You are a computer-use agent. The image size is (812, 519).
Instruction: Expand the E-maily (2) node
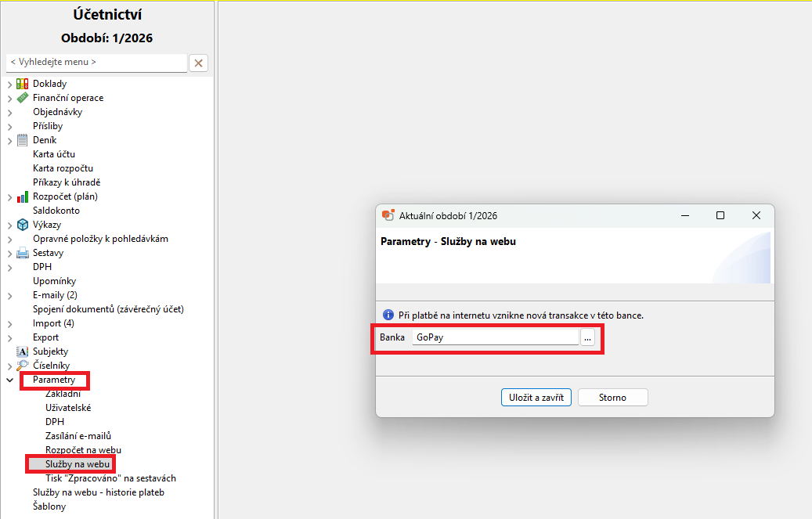pos(9,295)
